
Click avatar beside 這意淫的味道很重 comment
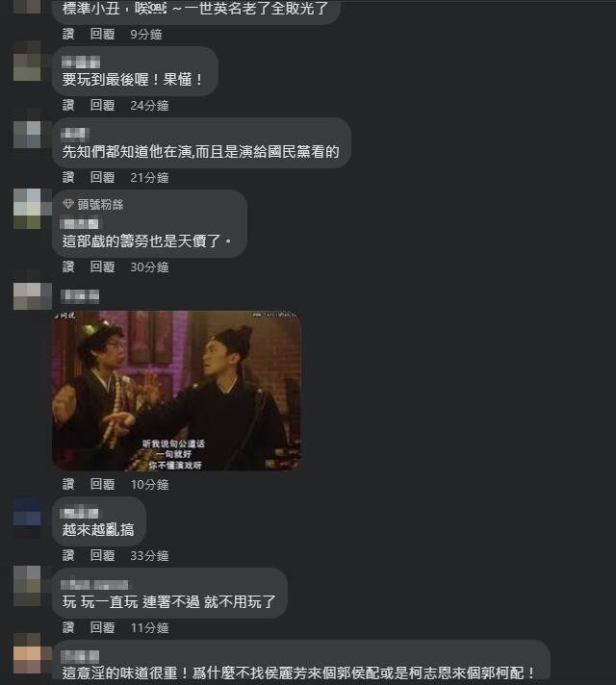28,655
